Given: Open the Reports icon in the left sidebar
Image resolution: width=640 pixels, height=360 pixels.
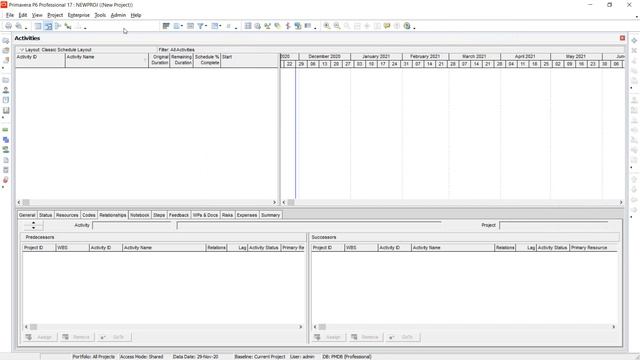Looking at the screenshot, I should pos(6,100).
